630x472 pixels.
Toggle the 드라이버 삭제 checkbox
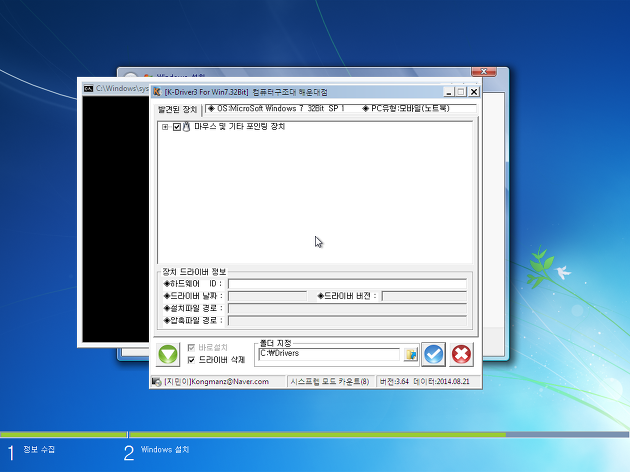[191, 360]
